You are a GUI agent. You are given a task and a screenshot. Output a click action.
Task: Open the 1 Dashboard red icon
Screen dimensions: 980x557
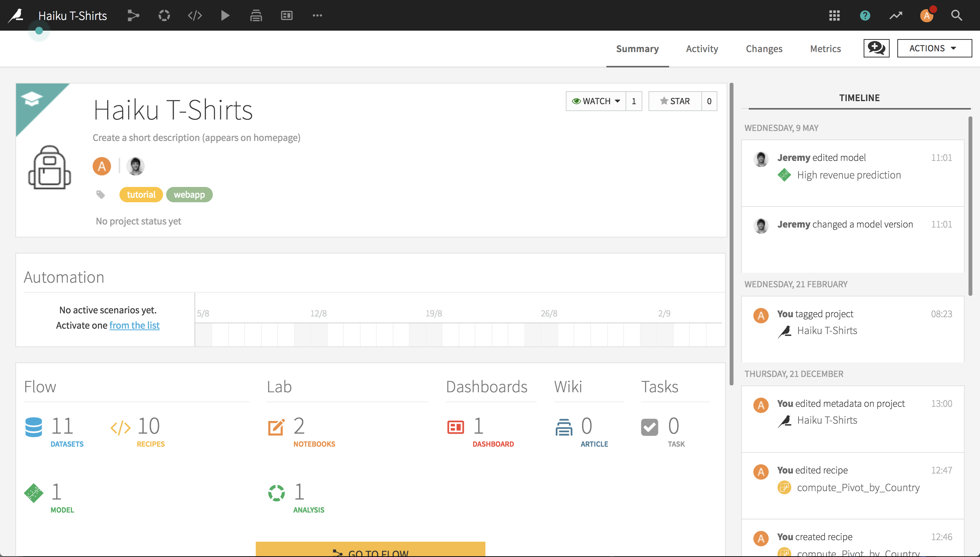click(x=456, y=427)
